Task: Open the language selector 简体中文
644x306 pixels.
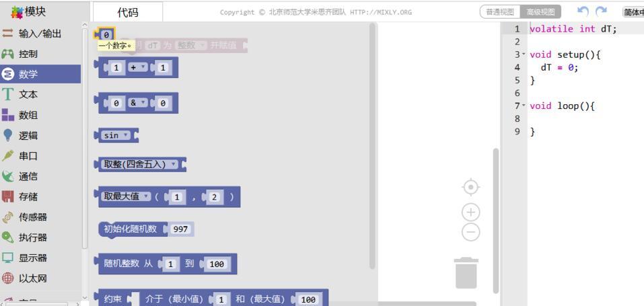Action: (633, 12)
